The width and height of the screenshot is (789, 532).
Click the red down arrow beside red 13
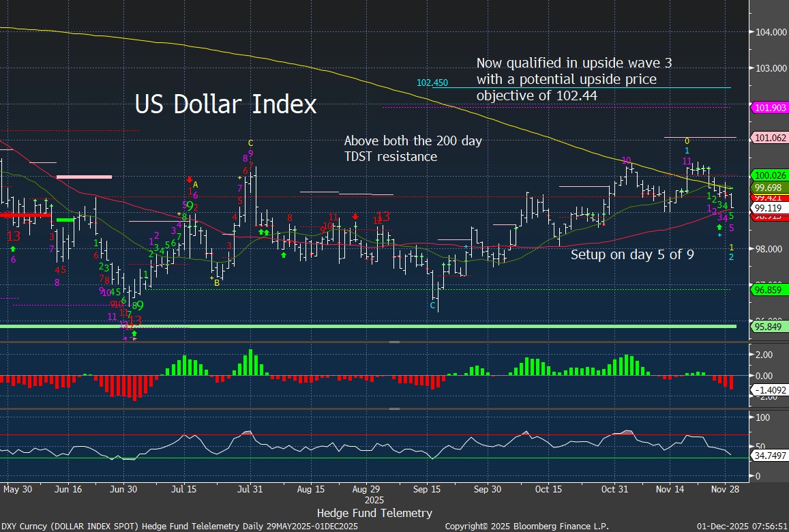pos(355,217)
